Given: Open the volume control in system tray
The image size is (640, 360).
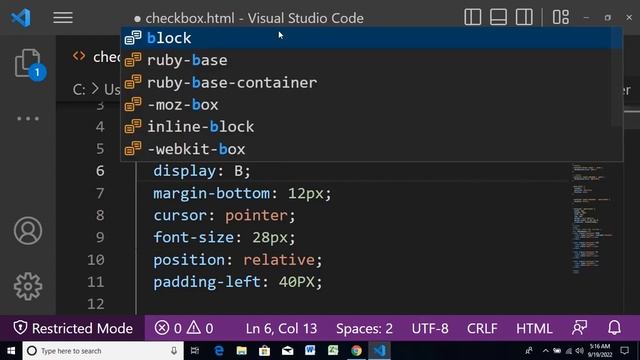Looking at the screenshot, I should pos(580,351).
